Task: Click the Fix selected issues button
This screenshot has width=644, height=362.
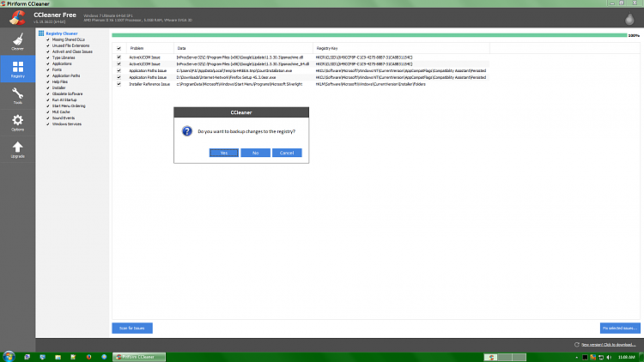Action: [620, 328]
